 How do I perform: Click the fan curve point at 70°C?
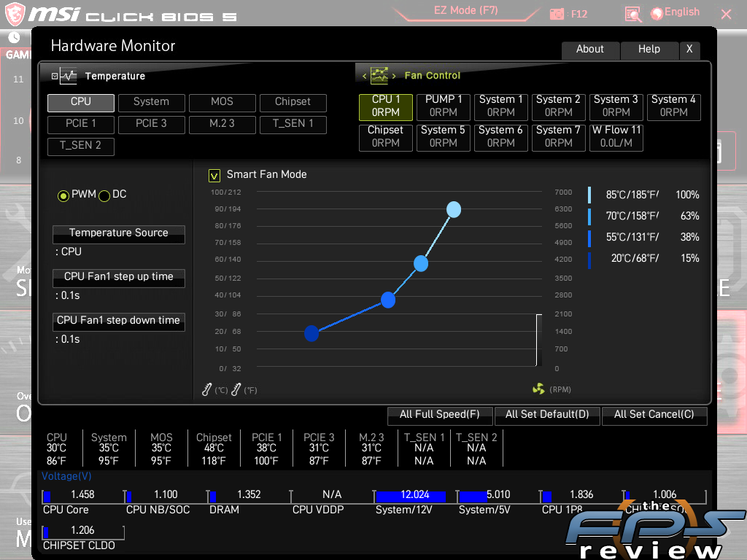point(421,263)
